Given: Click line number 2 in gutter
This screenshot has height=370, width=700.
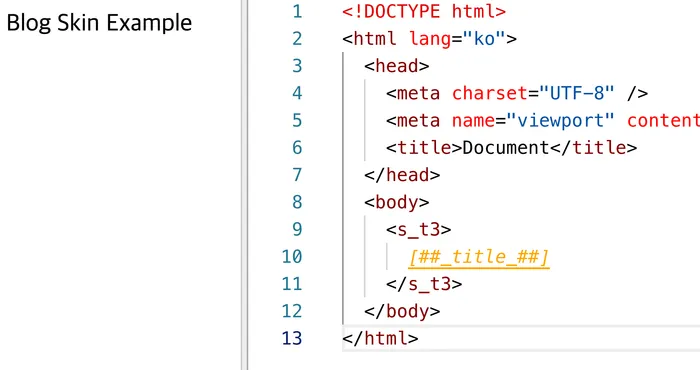Looking at the screenshot, I should [297, 39].
